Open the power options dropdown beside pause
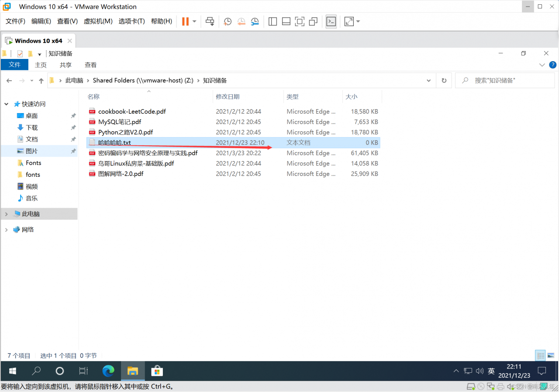 coord(194,21)
